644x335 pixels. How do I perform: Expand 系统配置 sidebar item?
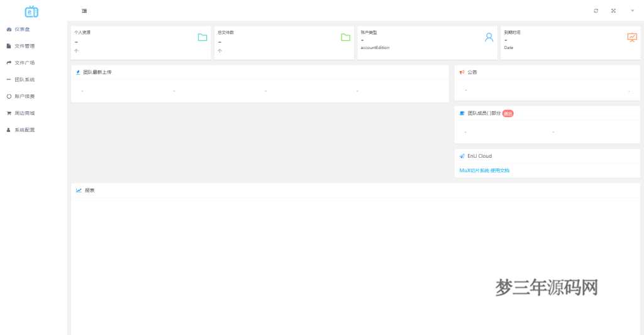pyautogui.click(x=24, y=130)
